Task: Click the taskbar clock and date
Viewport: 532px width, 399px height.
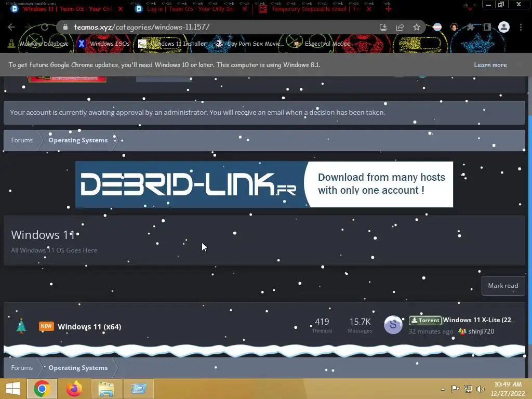Action: point(508,389)
